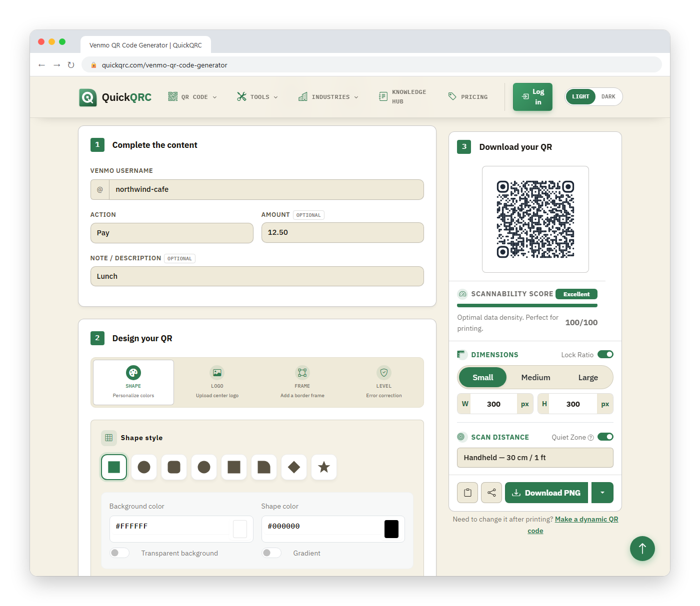Expand the Industries nav dropdown
Image resolution: width=700 pixels, height=606 pixels.
328,97
